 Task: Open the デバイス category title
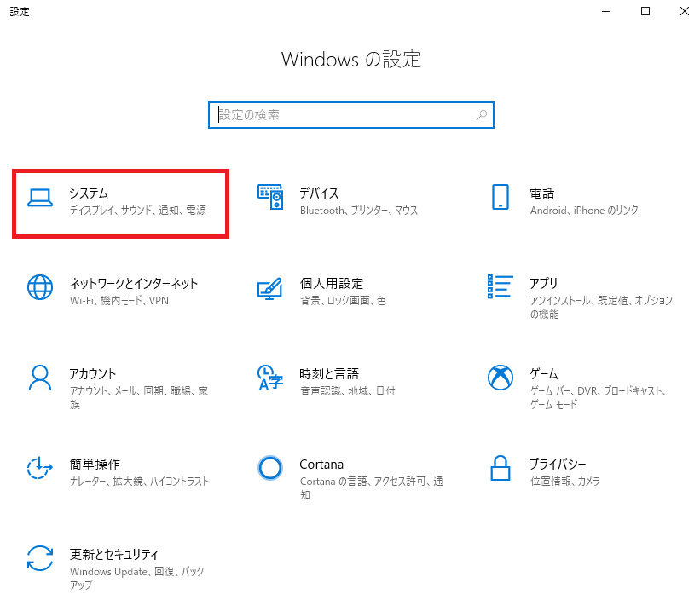click(319, 193)
